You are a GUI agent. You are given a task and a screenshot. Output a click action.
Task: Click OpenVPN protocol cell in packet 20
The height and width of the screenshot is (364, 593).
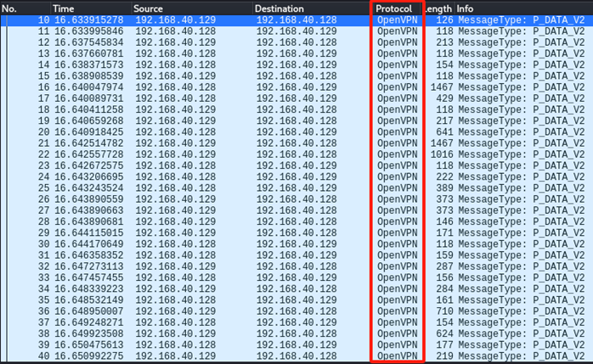coord(397,132)
